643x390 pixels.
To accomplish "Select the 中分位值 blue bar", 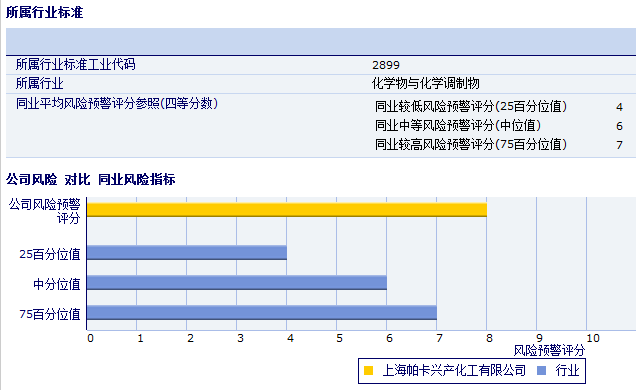I will point(237,283).
